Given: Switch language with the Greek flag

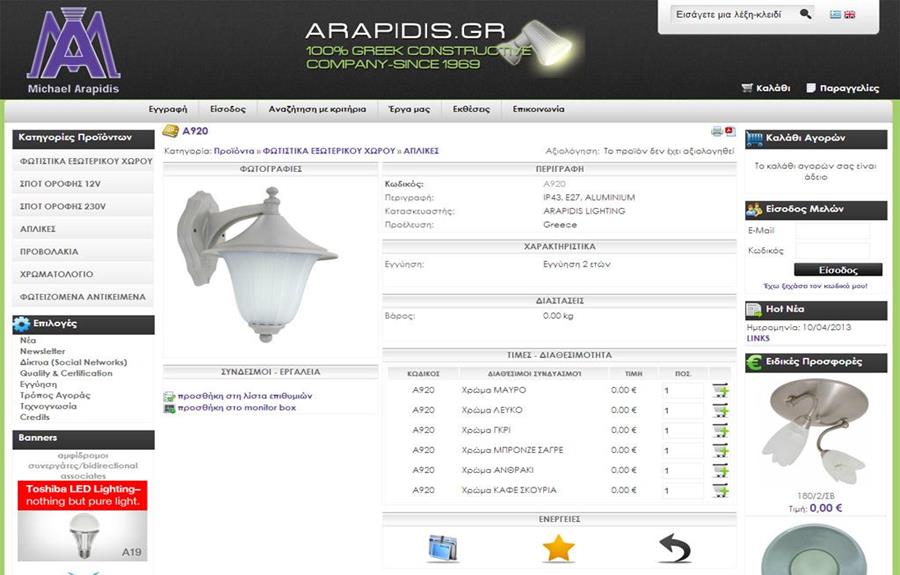Looking at the screenshot, I should (836, 14).
